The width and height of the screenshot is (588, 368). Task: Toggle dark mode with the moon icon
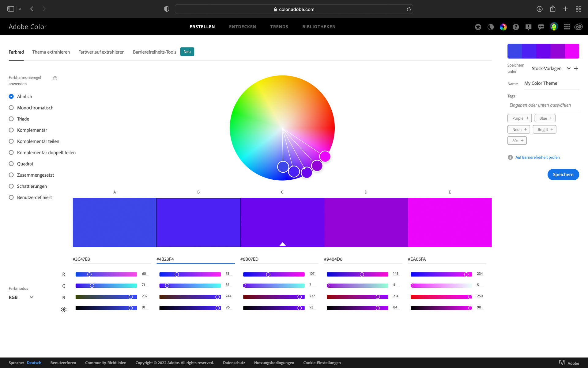tap(491, 27)
